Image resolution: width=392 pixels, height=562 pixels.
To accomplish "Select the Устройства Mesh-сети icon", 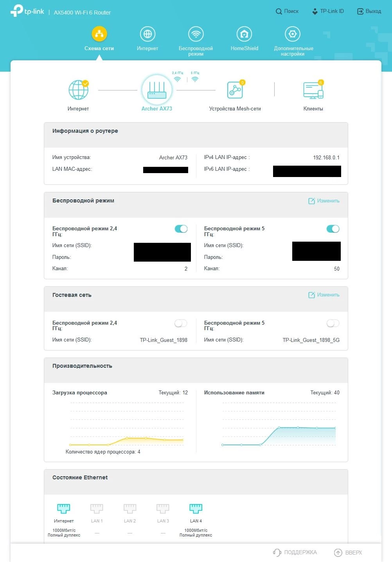I will click(235, 90).
